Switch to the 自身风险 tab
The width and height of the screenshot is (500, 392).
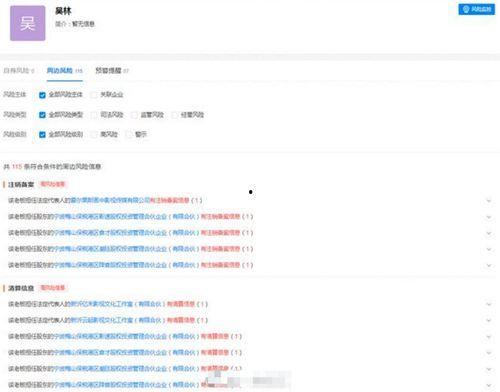(19, 71)
